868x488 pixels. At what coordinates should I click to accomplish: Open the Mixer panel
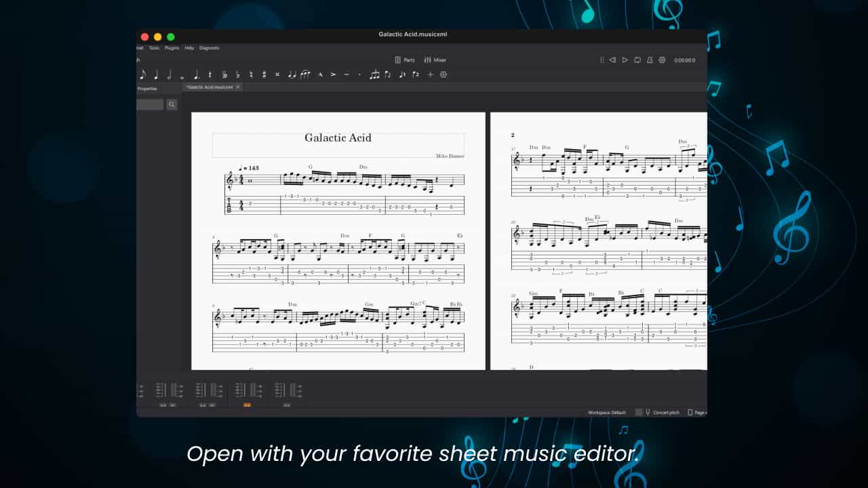click(435, 60)
